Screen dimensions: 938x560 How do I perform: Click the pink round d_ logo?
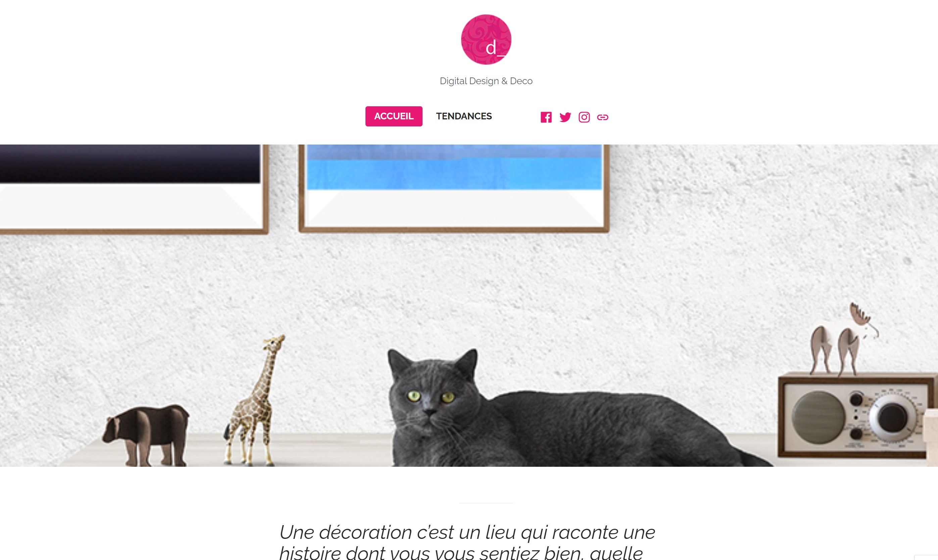(x=486, y=40)
